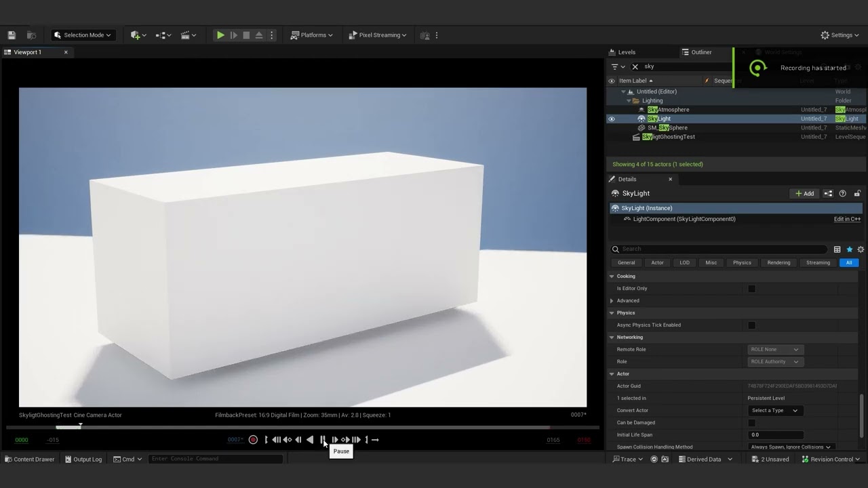Start Play in Editor green button

pyautogui.click(x=220, y=35)
